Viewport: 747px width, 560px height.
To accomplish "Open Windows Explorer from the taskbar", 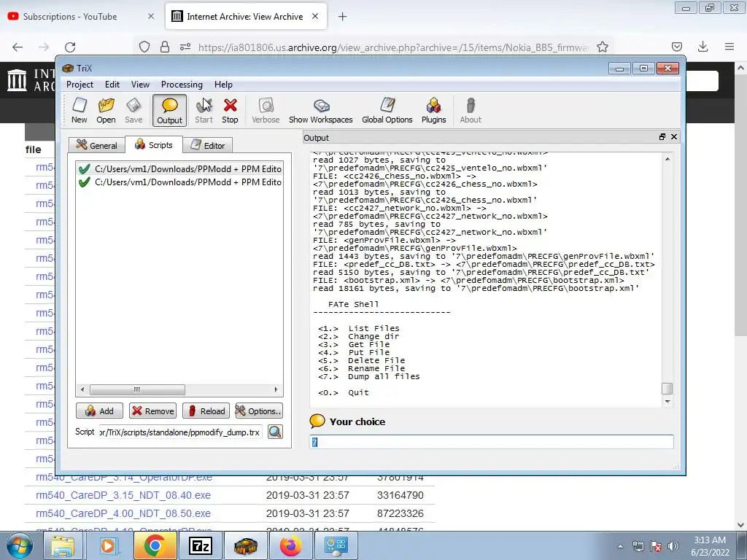I will 63,545.
